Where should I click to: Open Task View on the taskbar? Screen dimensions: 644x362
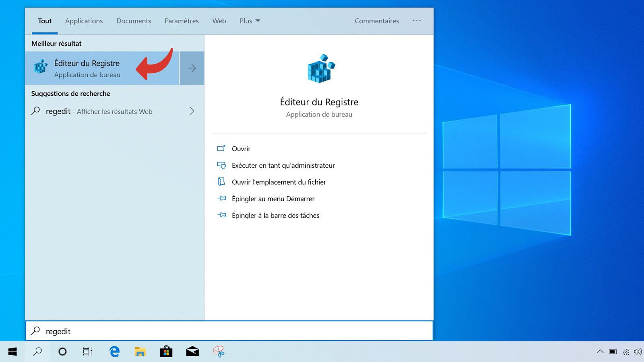click(87, 352)
